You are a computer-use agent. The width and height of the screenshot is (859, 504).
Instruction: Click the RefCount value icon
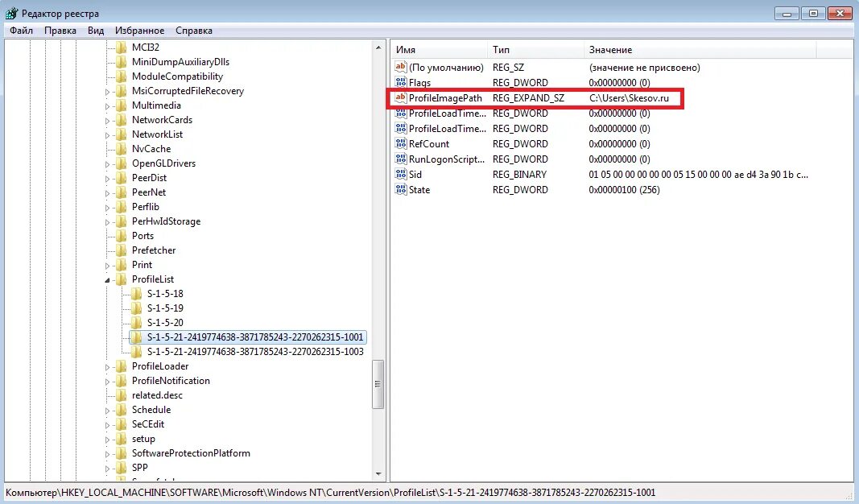point(400,143)
